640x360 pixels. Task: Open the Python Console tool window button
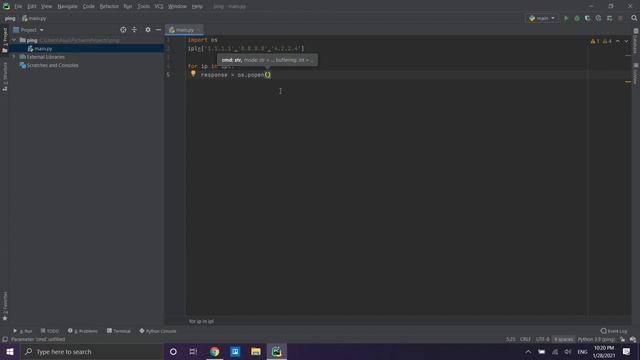point(158,331)
